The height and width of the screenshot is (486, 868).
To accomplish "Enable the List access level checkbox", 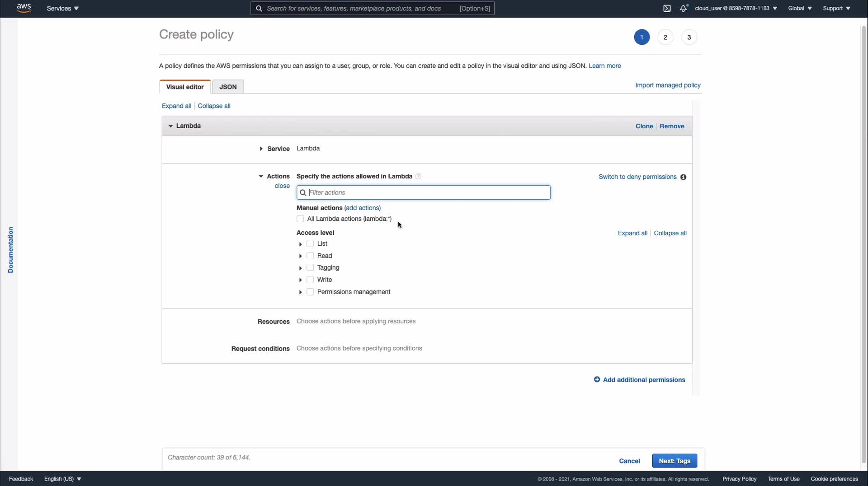I will 310,243.
